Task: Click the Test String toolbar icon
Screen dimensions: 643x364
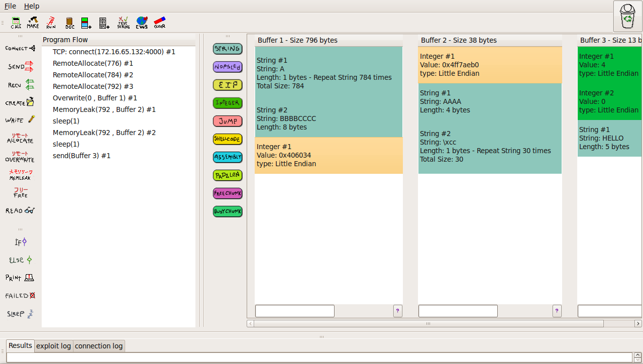Action: pyautogui.click(x=123, y=23)
